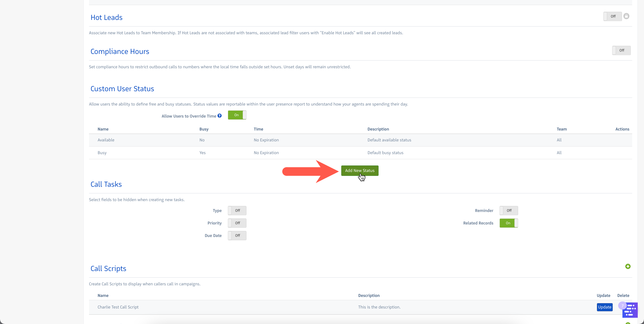
Task: Switch on the Priority toggle
Action: coord(237,223)
